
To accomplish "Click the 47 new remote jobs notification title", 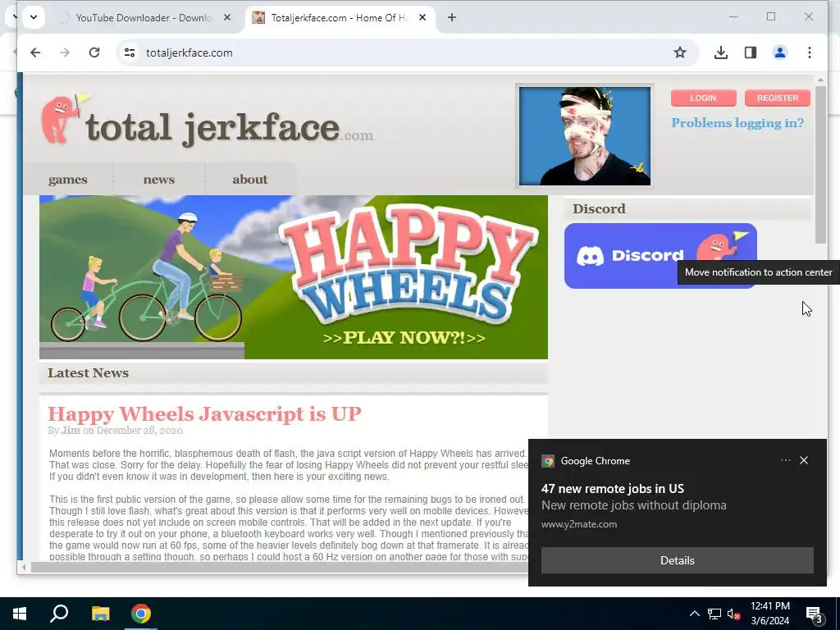I will (x=612, y=489).
